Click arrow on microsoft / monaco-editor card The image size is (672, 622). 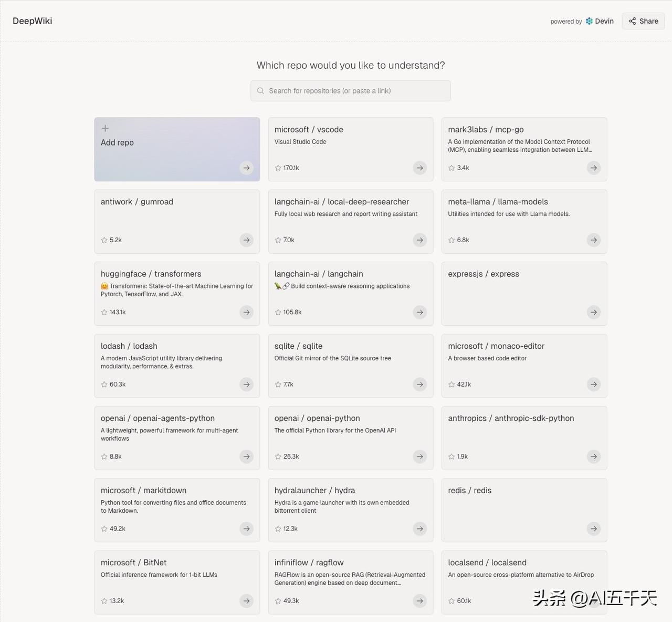[593, 385]
